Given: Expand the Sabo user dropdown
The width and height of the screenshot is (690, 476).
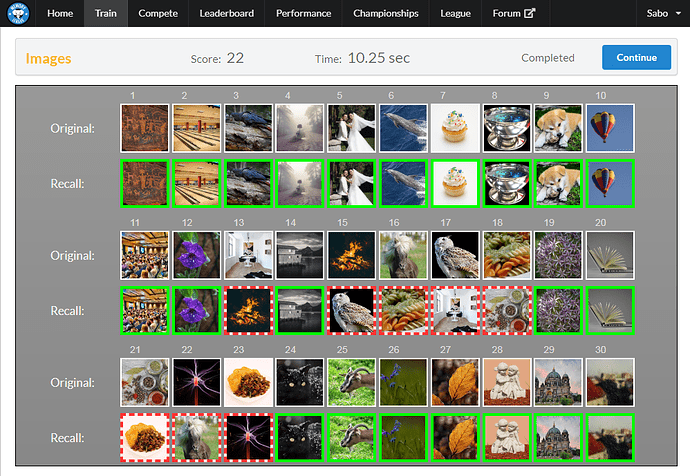Looking at the screenshot, I should click(663, 13).
